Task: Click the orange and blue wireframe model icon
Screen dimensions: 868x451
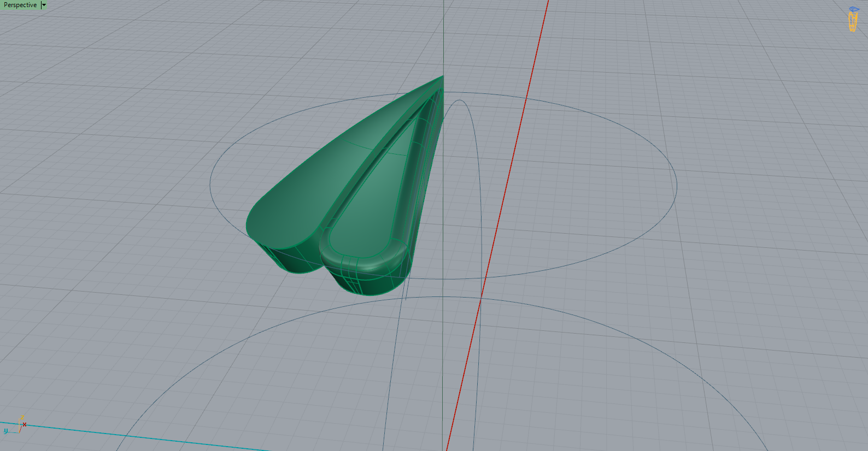Action: point(853,19)
